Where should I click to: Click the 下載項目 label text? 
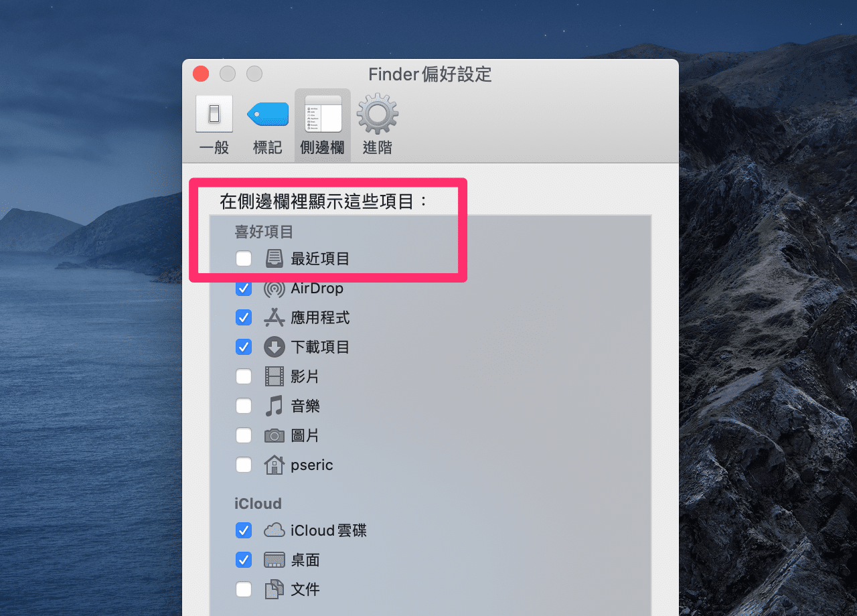tap(320, 348)
